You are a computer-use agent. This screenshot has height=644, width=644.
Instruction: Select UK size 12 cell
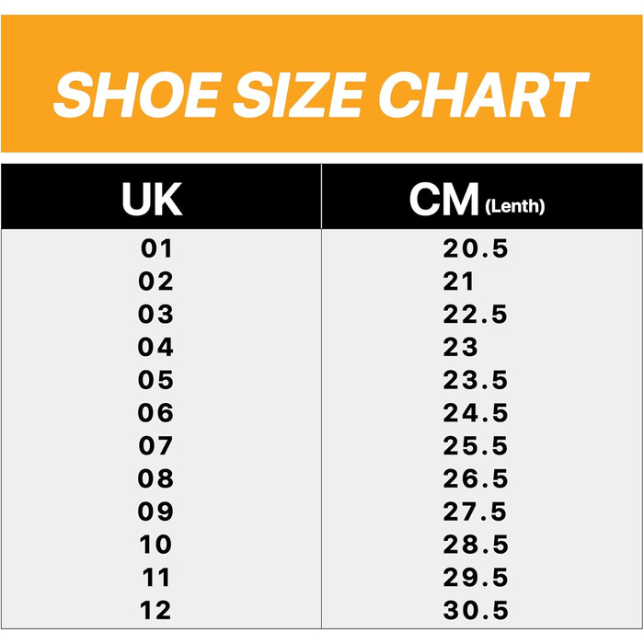click(x=155, y=610)
